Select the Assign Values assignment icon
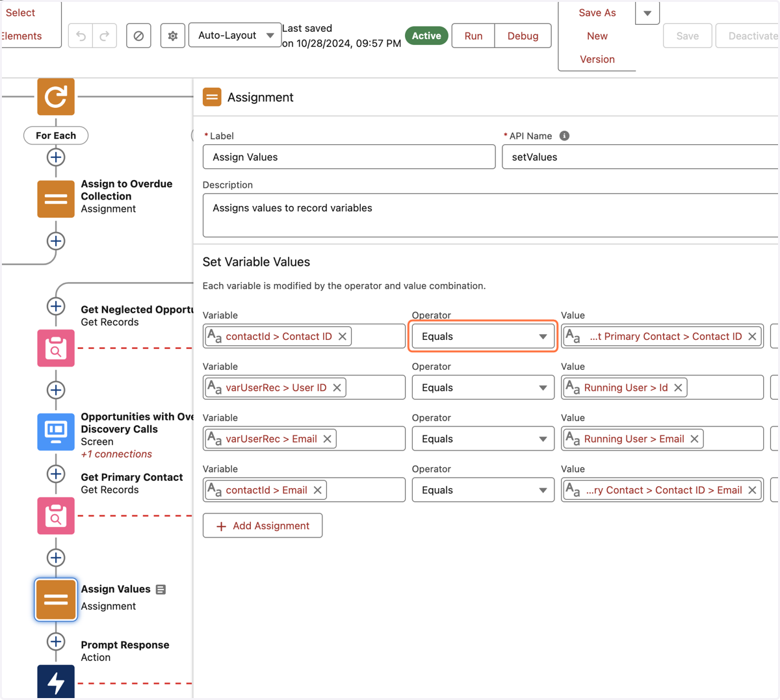 click(56, 599)
